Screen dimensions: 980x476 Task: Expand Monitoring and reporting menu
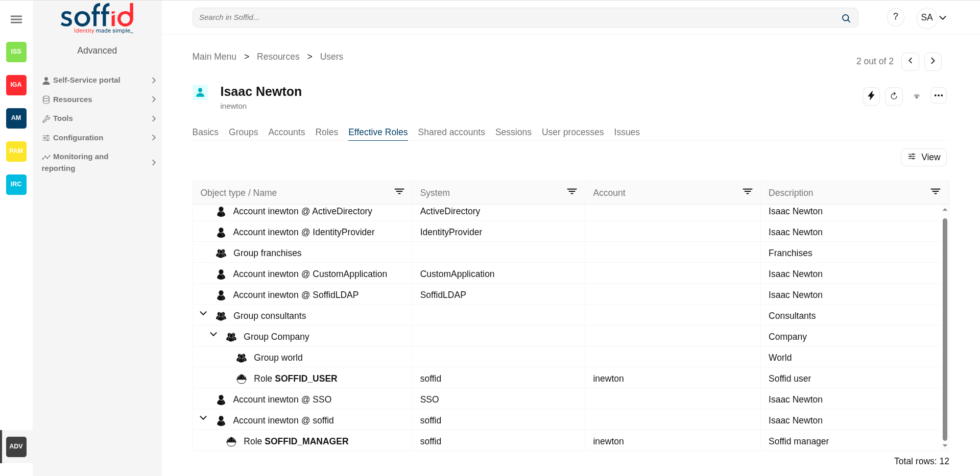tap(100, 163)
